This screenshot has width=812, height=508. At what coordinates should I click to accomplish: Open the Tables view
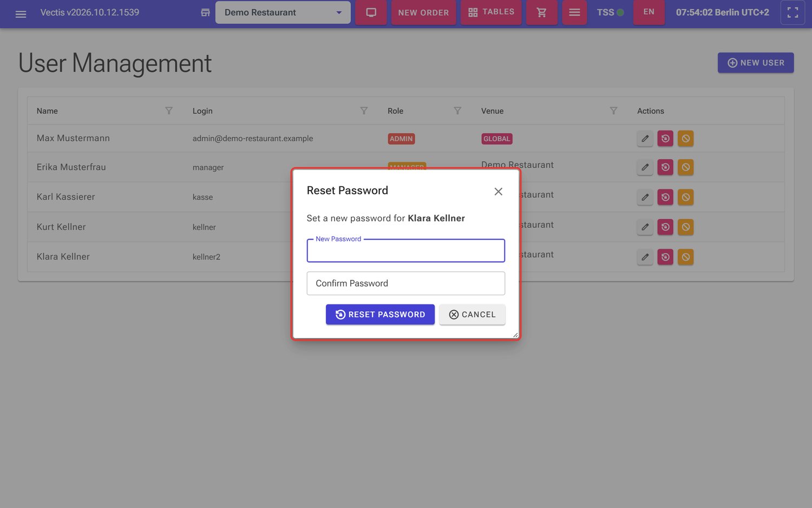491,12
